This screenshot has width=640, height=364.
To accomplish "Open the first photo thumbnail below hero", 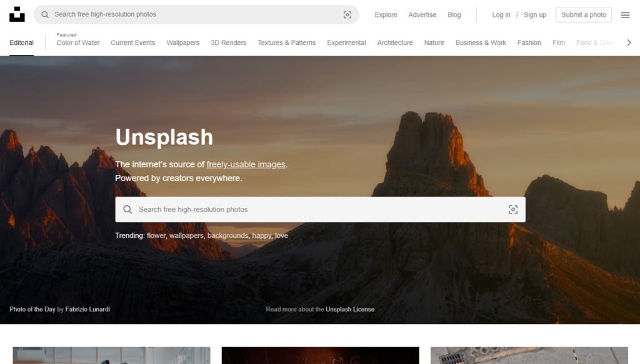I will pyautogui.click(x=111, y=355).
